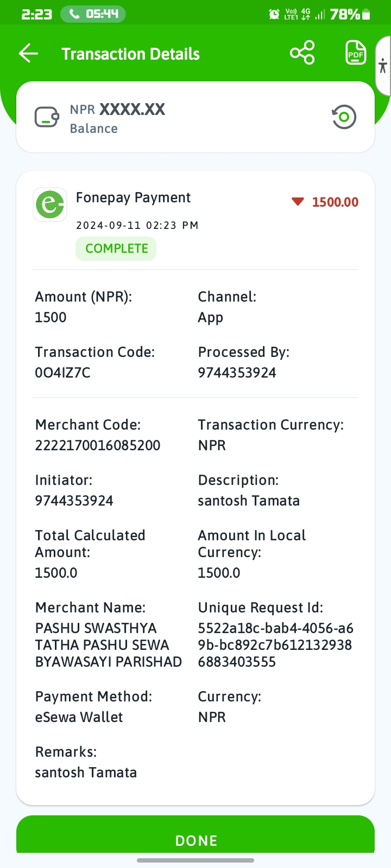Select the transaction code 0O4IZ7C

tap(62, 373)
